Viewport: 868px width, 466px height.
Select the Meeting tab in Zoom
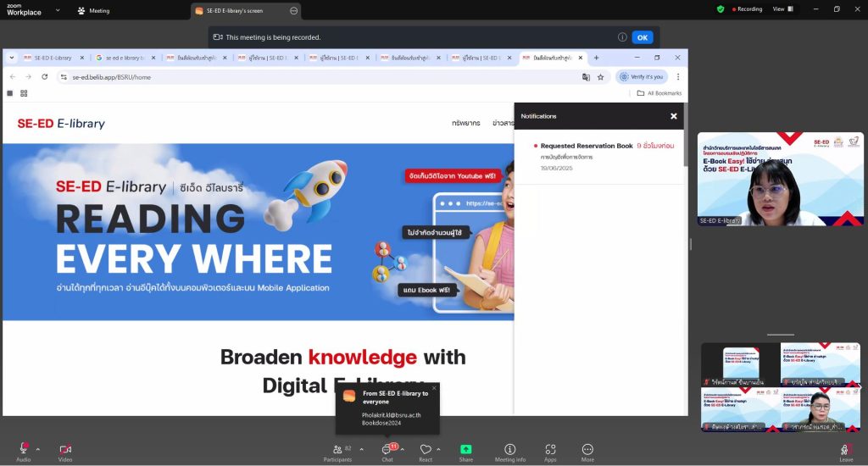93,10
